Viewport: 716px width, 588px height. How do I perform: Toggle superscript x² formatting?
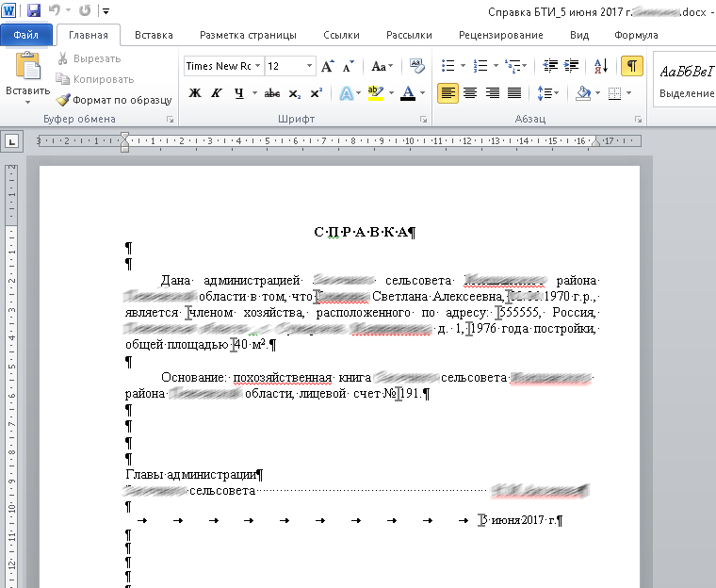tap(316, 93)
